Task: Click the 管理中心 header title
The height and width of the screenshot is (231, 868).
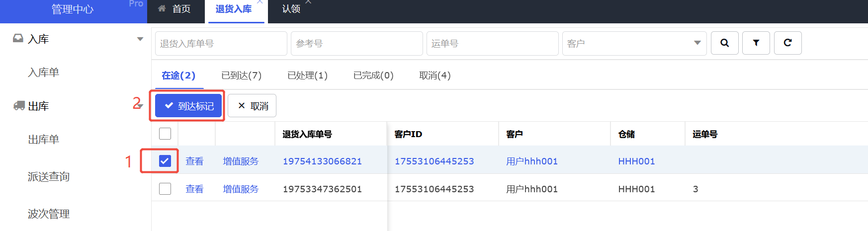Action: (x=73, y=9)
